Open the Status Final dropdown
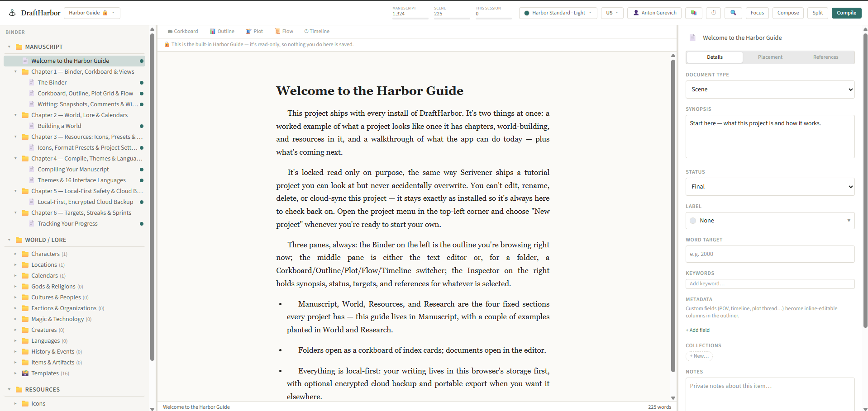868x411 pixels. click(x=770, y=187)
